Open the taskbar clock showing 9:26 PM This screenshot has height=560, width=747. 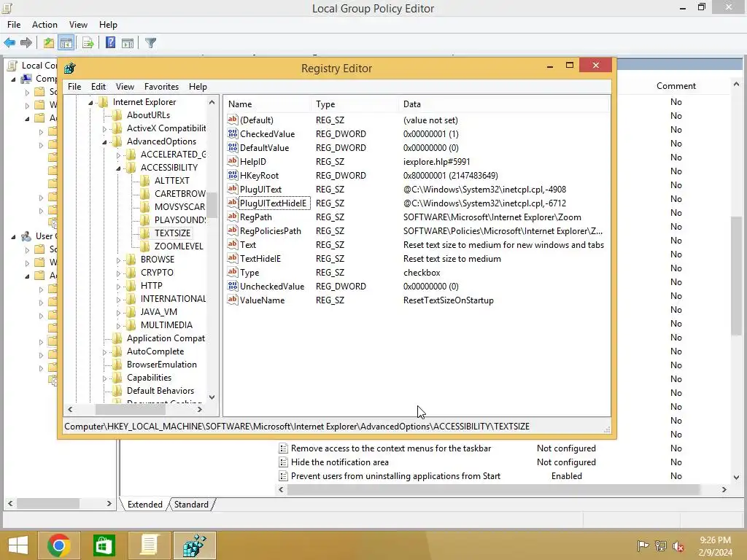coord(715,546)
